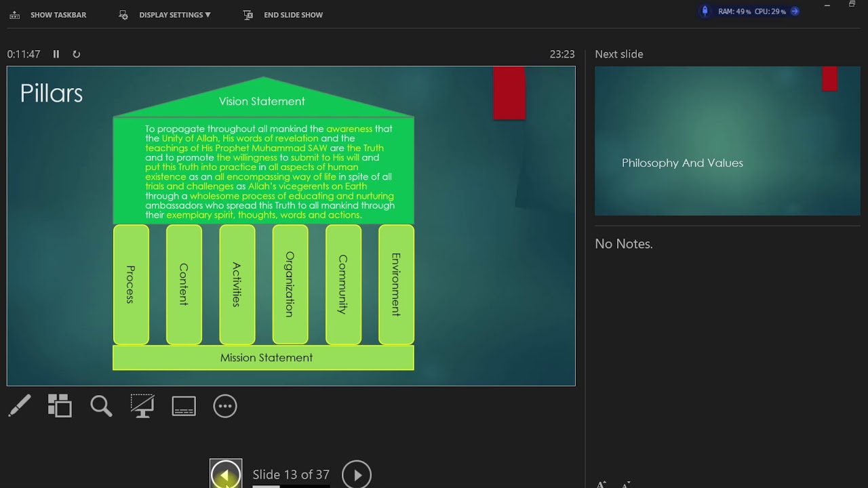Click the Display Settings monitor icon
This screenshot has width=868, height=488.
(x=123, y=15)
